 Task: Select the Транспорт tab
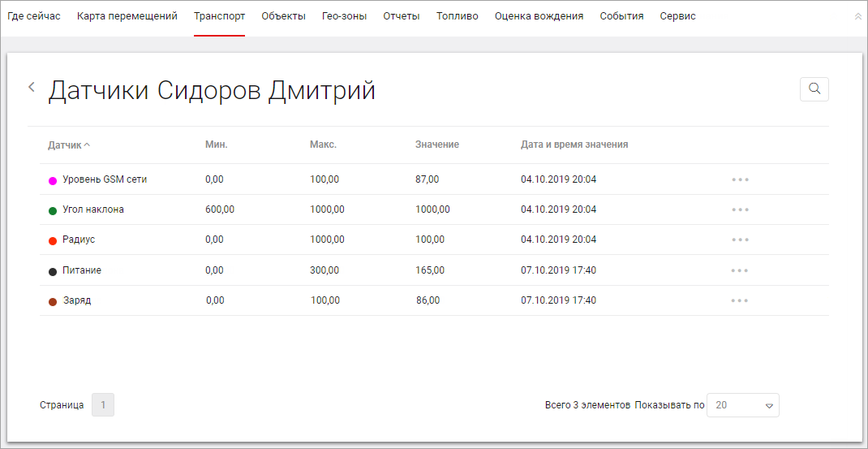219,16
